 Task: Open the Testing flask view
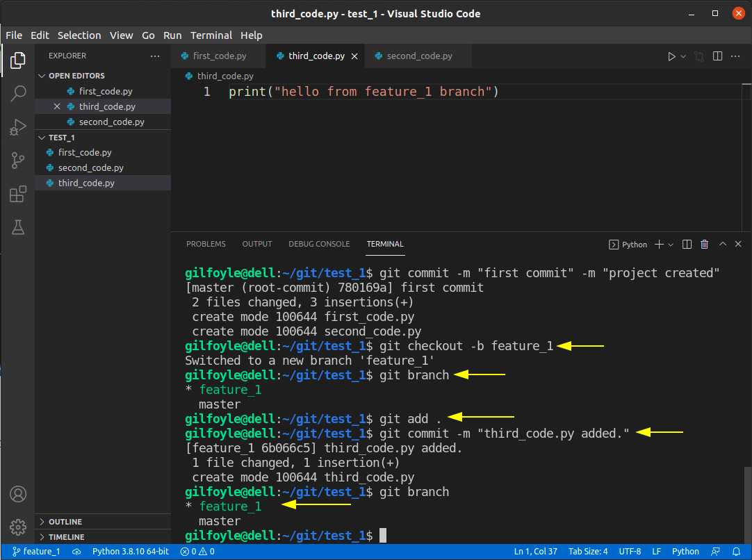[18, 227]
